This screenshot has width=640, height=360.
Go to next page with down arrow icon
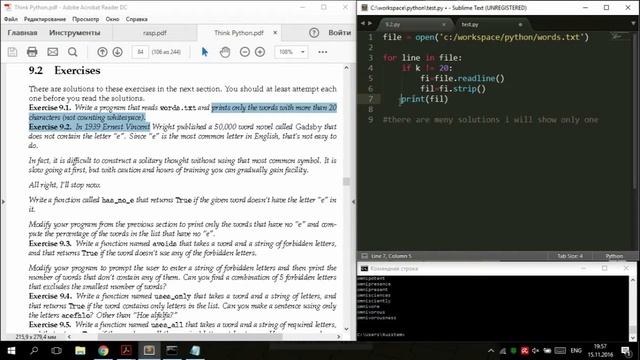pos(118,52)
